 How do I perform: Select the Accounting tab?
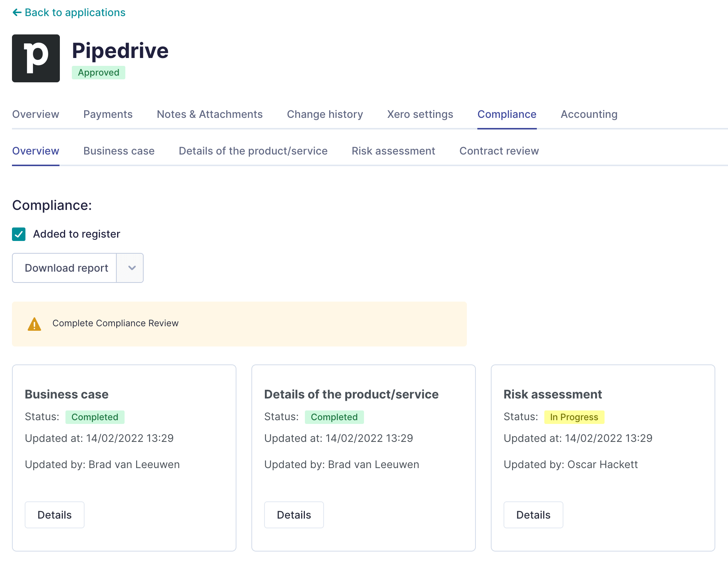tap(588, 114)
